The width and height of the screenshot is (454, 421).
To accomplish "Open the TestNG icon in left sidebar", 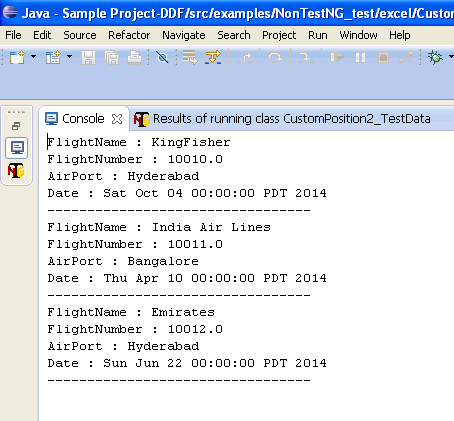I will [x=16, y=171].
